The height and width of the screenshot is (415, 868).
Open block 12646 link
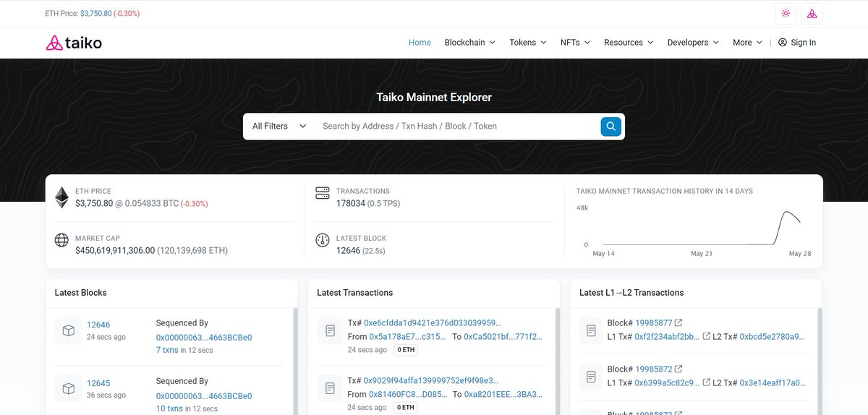tap(98, 325)
